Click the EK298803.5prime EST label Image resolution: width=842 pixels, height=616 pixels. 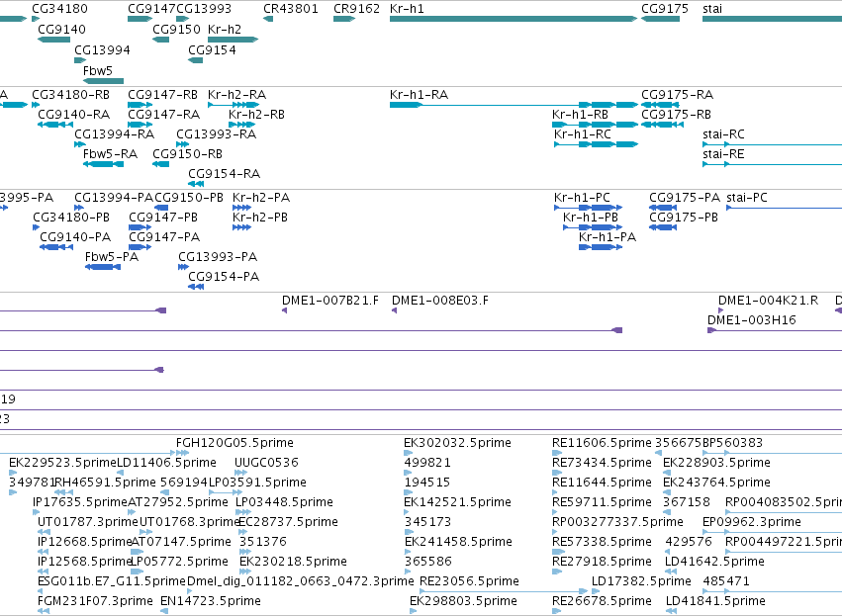[x=463, y=600]
